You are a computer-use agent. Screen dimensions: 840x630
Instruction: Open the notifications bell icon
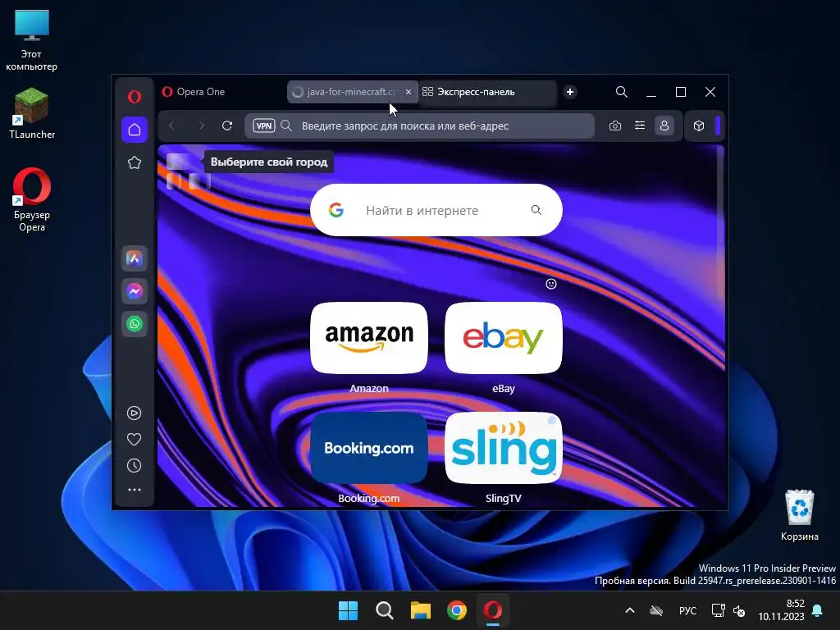pyautogui.click(x=818, y=610)
